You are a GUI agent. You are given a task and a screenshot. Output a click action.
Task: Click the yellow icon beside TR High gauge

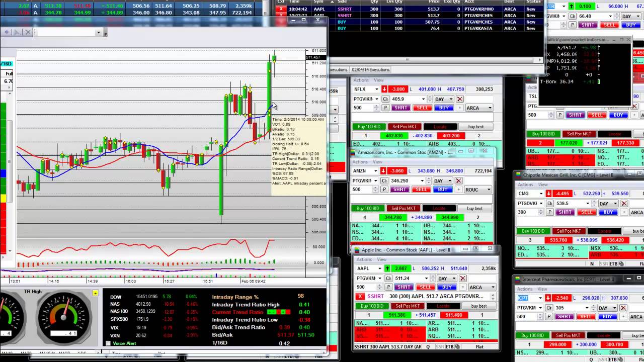(x=95, y=293)
